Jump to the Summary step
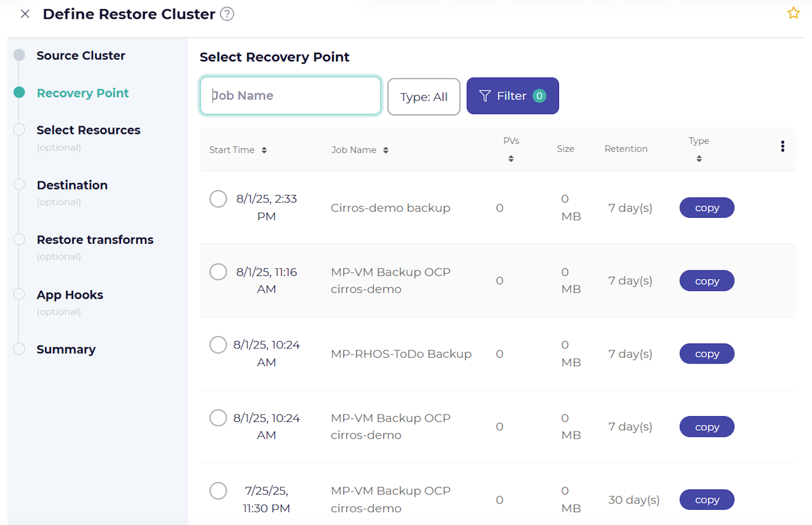This screenshot has width=812, height=525. point(66,349)
